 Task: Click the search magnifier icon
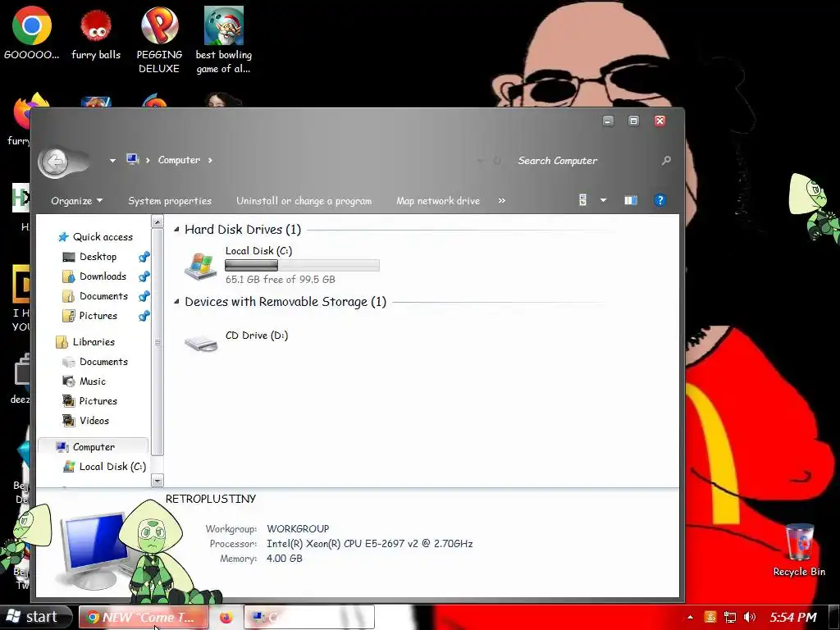pyautogui.click(x=666, y=160)
